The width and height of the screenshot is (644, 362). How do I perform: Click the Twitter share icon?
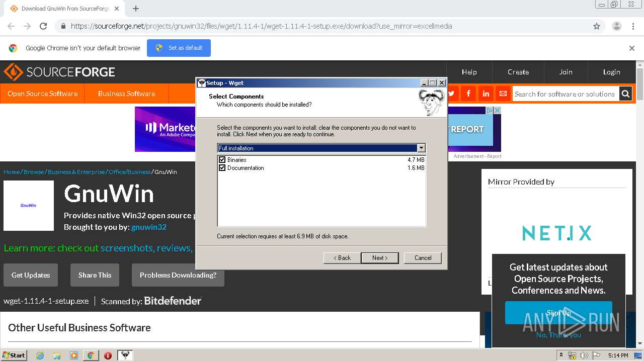coord(451,94)
